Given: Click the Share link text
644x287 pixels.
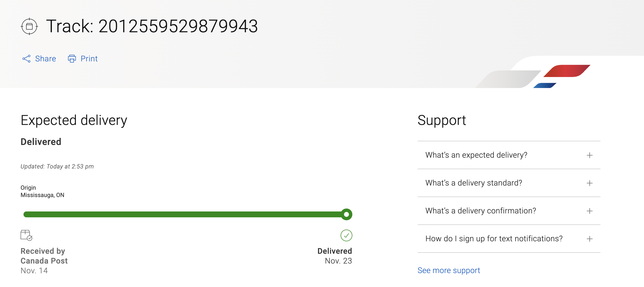Looking at the screenshot, I should click(46, 59).
